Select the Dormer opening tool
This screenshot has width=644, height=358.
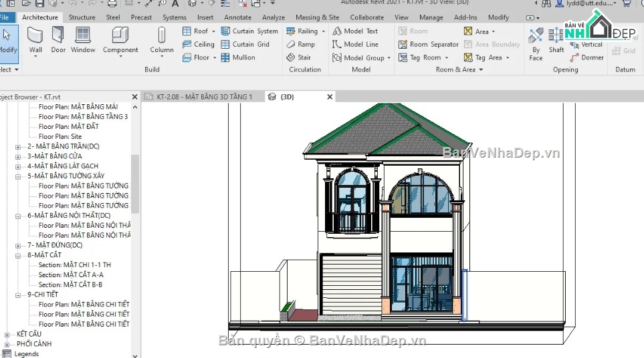pos(587,58)
